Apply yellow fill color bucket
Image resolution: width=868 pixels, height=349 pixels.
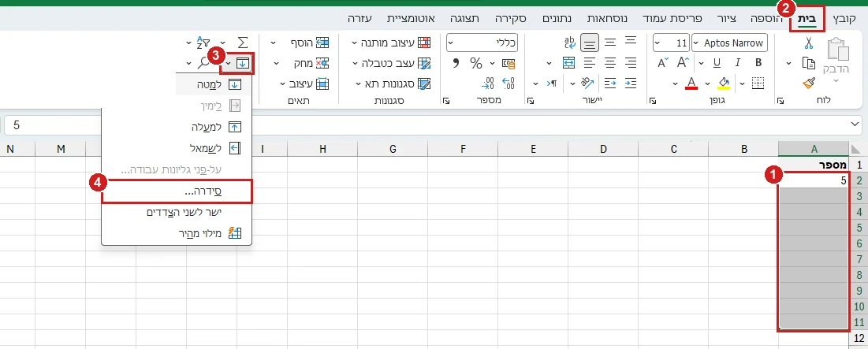pyautogui.click(x=724, y=84)
